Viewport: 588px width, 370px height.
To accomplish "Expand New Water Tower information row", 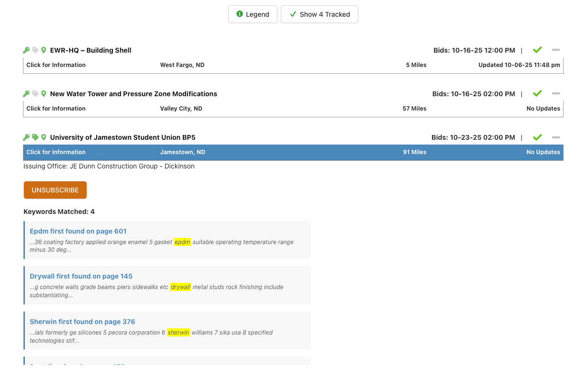I will coord(56,109).
